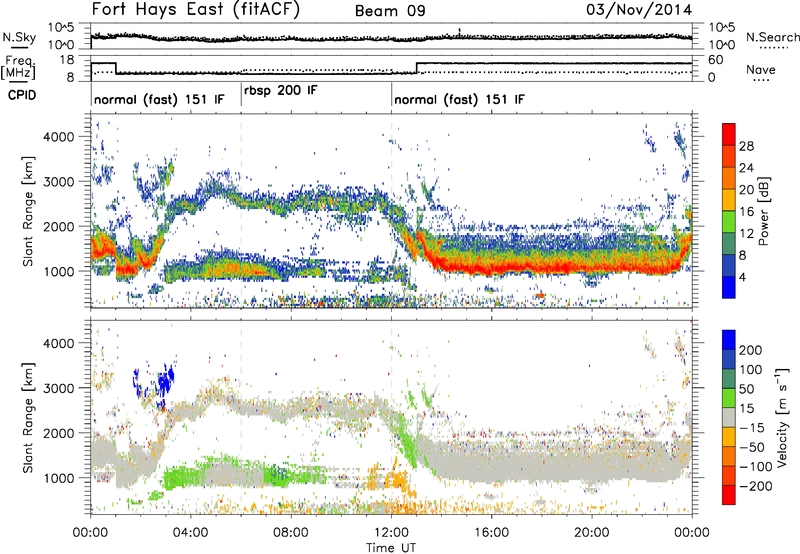Click the "-200" tick on Velocity colorbar

756,486
